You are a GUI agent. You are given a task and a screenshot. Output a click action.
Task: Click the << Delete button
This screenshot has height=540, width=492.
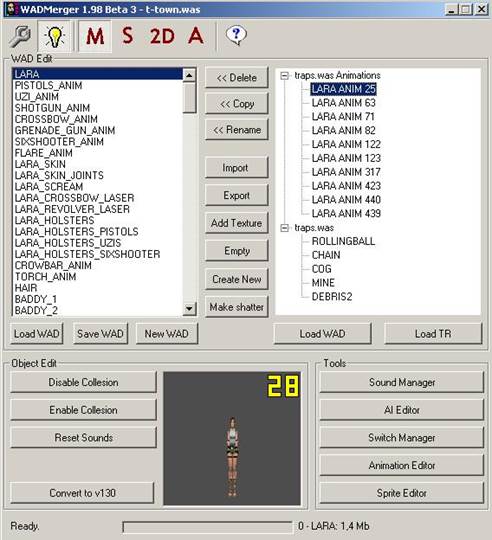click(x=237, y=78)
